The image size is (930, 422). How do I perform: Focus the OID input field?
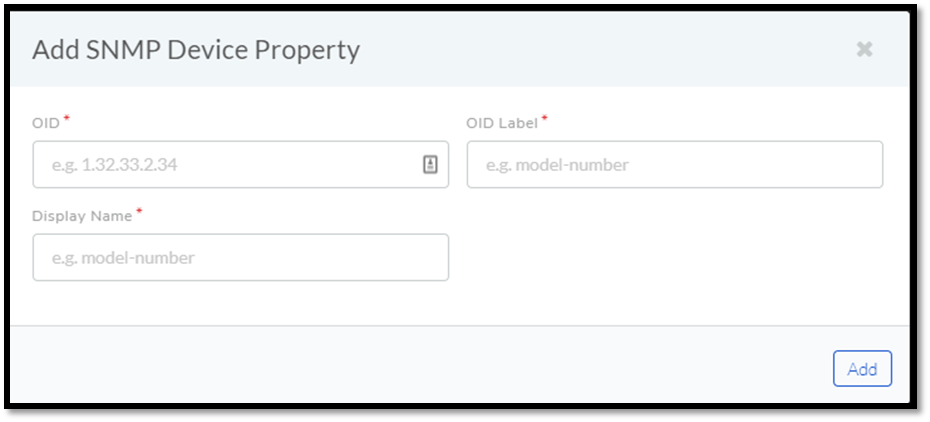click(240, 165)
